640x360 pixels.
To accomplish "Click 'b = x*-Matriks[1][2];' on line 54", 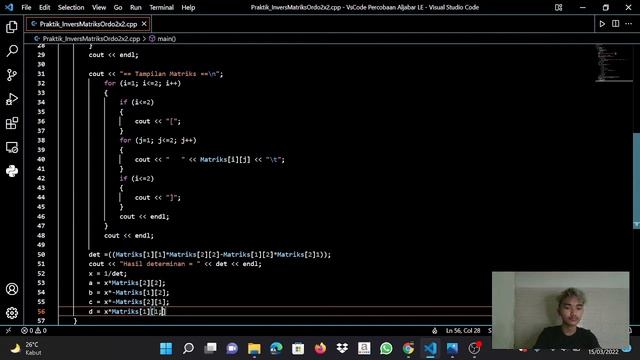I will (129, 293).
